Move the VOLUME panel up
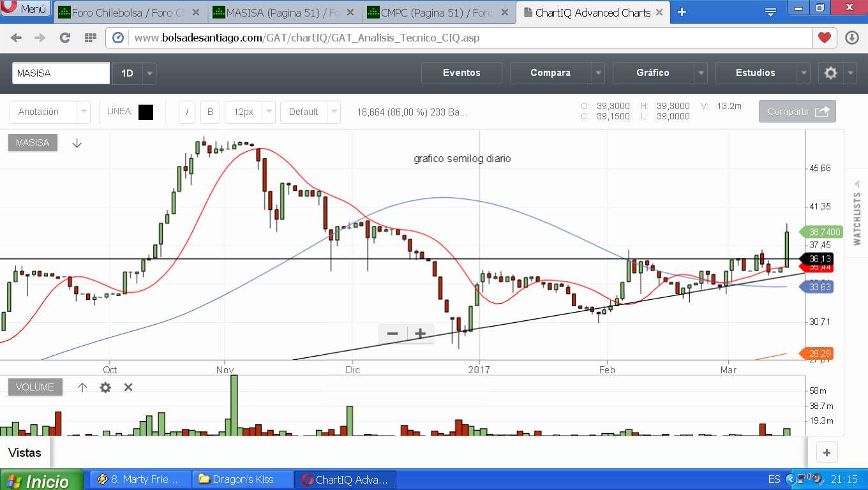The image size is (868, 490). 82,387
